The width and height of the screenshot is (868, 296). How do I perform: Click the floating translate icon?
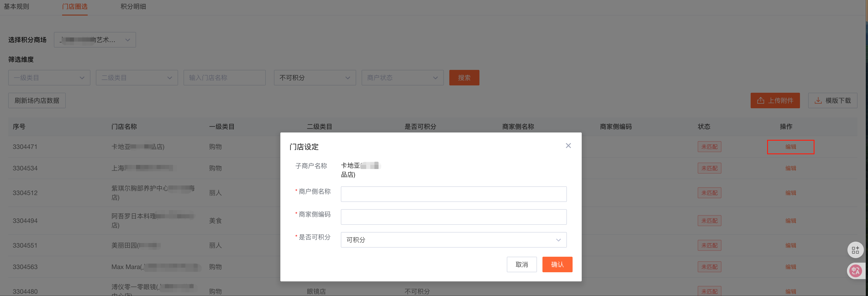(x=855, y=271)
